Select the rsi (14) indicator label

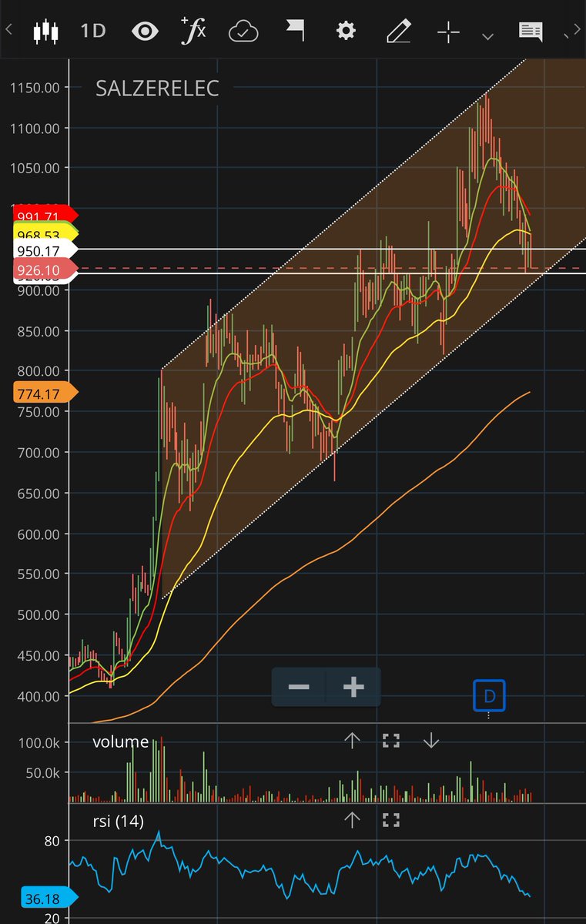click(118, 821)
